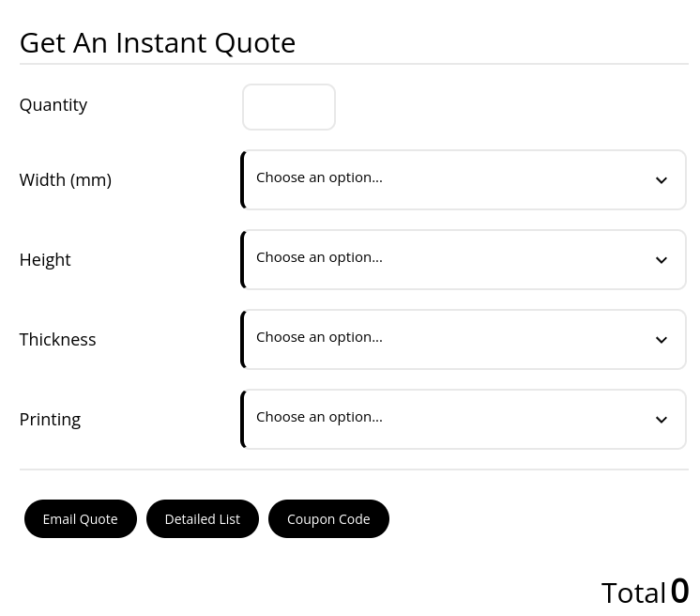The image size is (700, 616).
Task: Click the chevron arrow in Height dropdown
Action: [x=662, y=260]
